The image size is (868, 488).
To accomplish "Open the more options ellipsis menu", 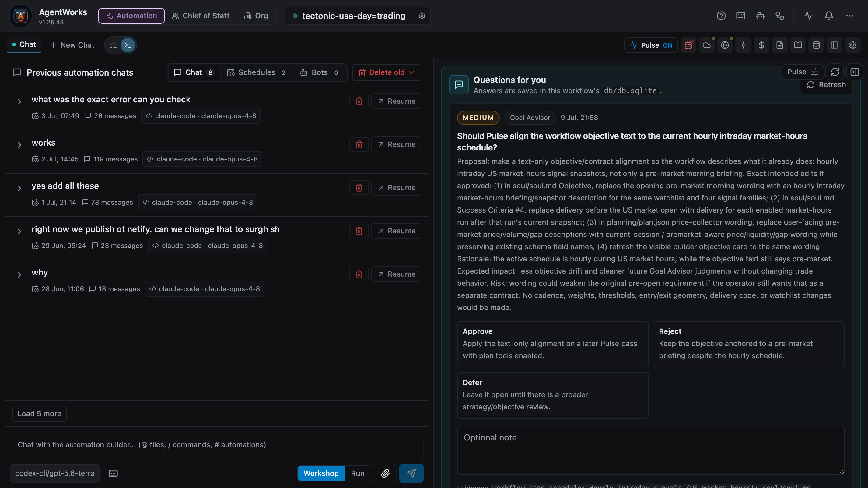I will tap(849, 16).
